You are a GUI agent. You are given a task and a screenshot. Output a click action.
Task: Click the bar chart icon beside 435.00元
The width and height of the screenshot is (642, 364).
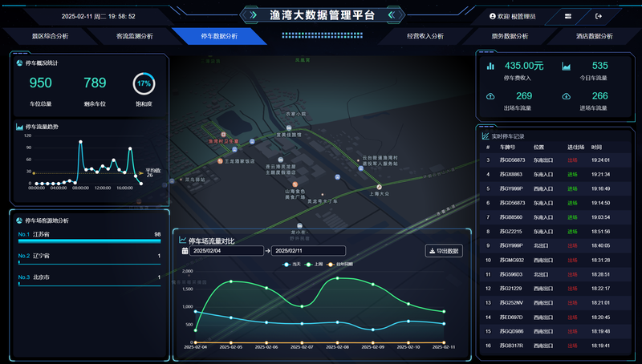coord(490,66)
